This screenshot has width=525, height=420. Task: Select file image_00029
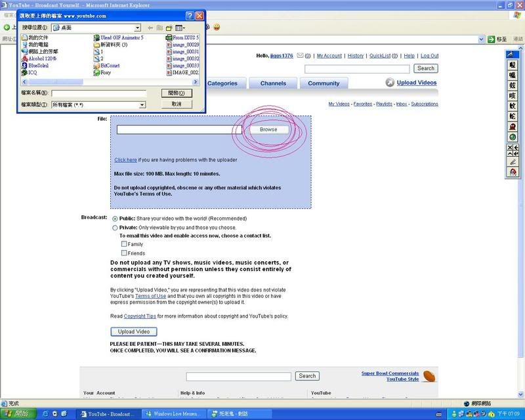coord(182,45)
